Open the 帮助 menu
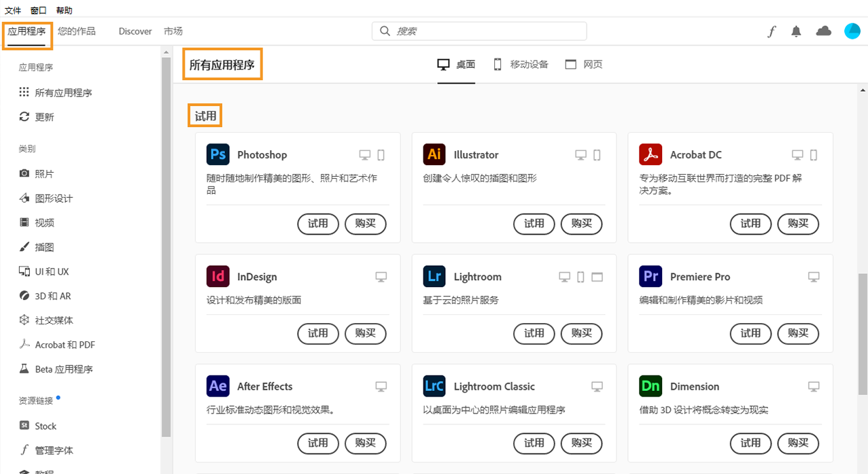868x474 pixels. coord(65,10)
